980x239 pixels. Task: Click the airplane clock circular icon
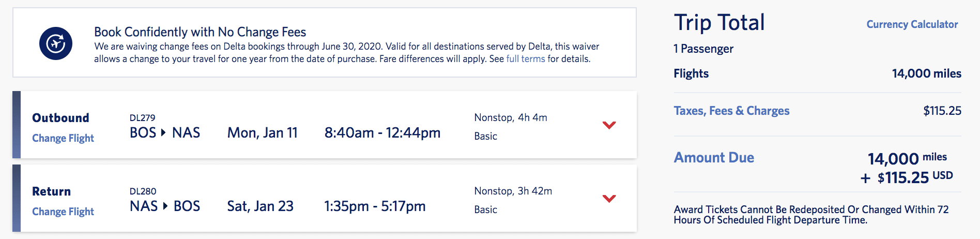coord(56,43)
